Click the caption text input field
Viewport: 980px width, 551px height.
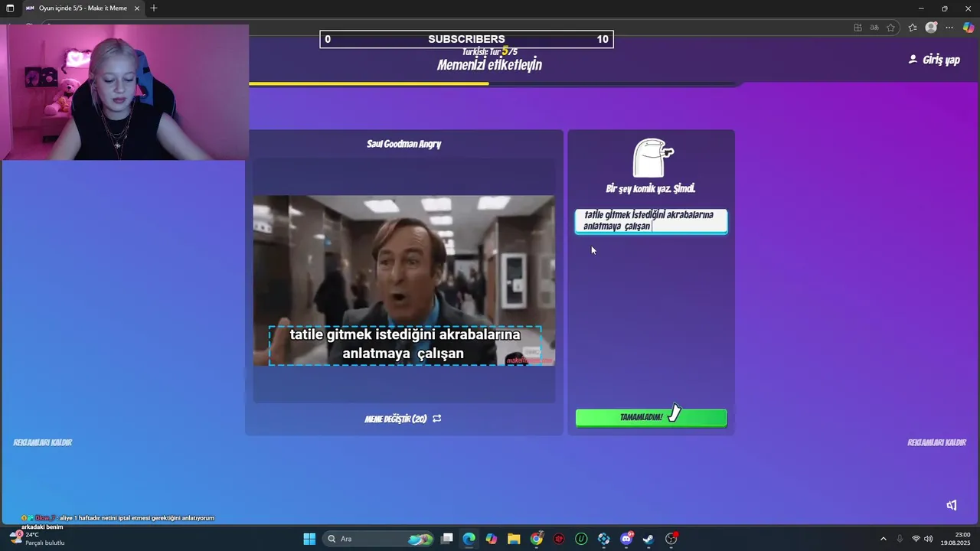coord(651,220)
